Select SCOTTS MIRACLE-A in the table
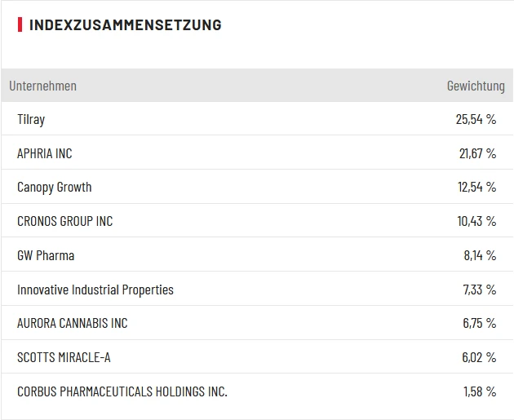 pyautogui.click(x=65, y=357)
